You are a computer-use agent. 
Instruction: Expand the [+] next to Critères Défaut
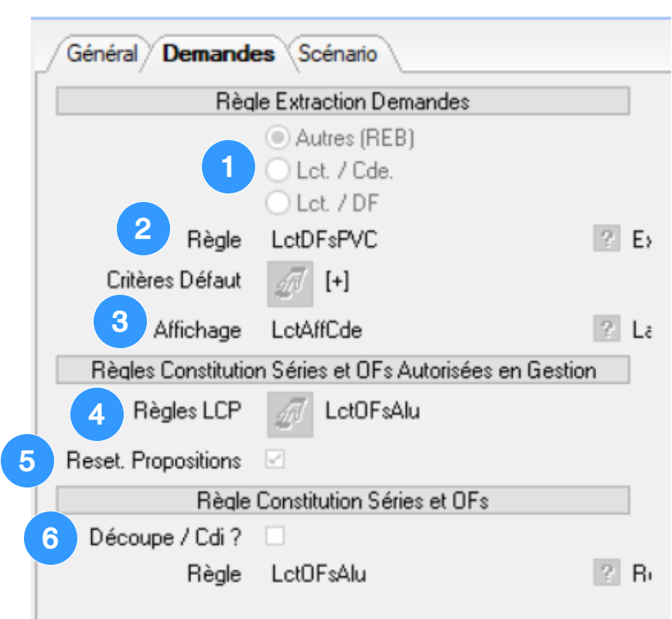pyautogui.click(x=337, y=282)
